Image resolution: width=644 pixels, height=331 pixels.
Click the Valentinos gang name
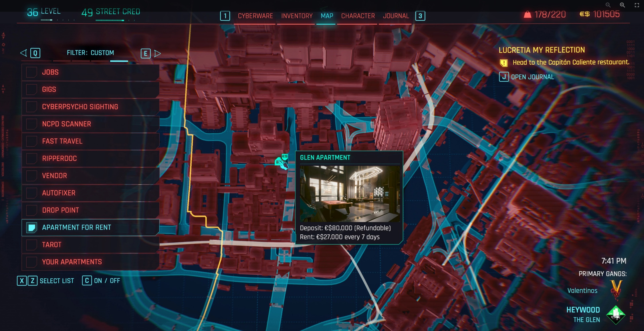pos(582,290)
